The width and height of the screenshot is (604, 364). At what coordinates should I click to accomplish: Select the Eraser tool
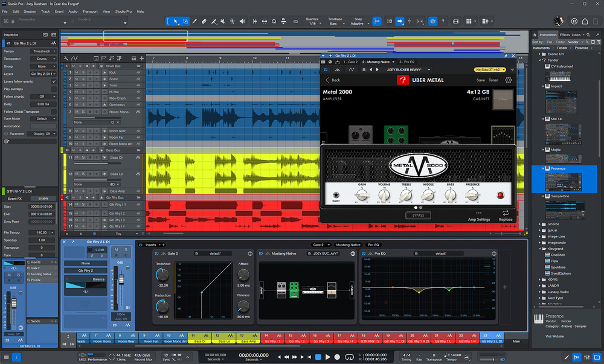[204, 21]
